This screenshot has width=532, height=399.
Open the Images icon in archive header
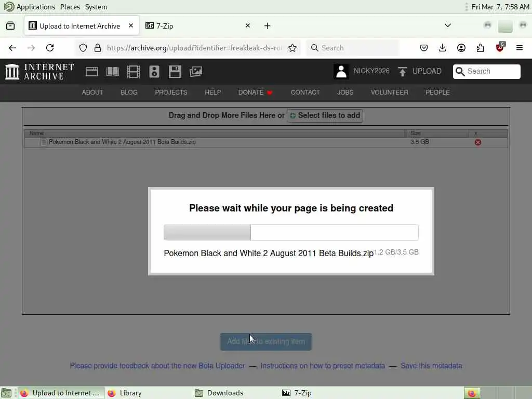pyautogui.click(x=196, y=72)
